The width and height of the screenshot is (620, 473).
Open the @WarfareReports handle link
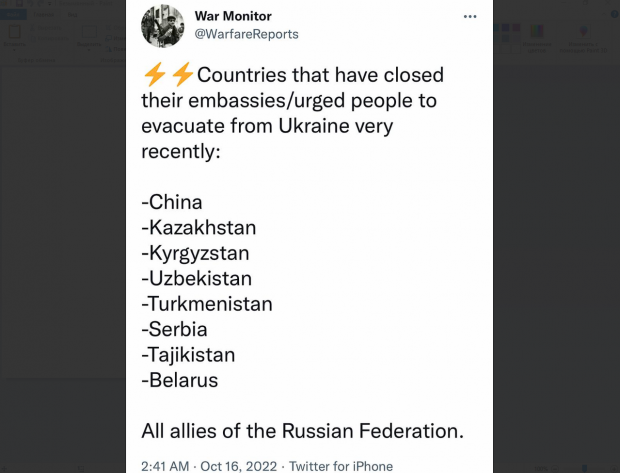click(245, 34)
